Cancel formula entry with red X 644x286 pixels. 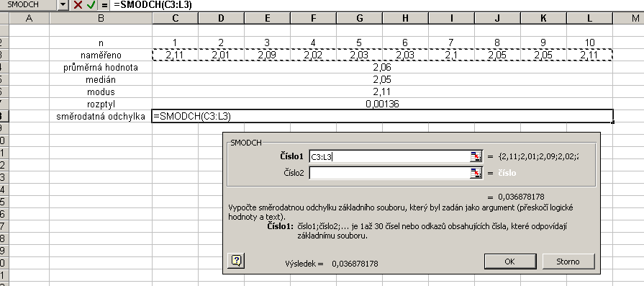(x=78, y=5)
